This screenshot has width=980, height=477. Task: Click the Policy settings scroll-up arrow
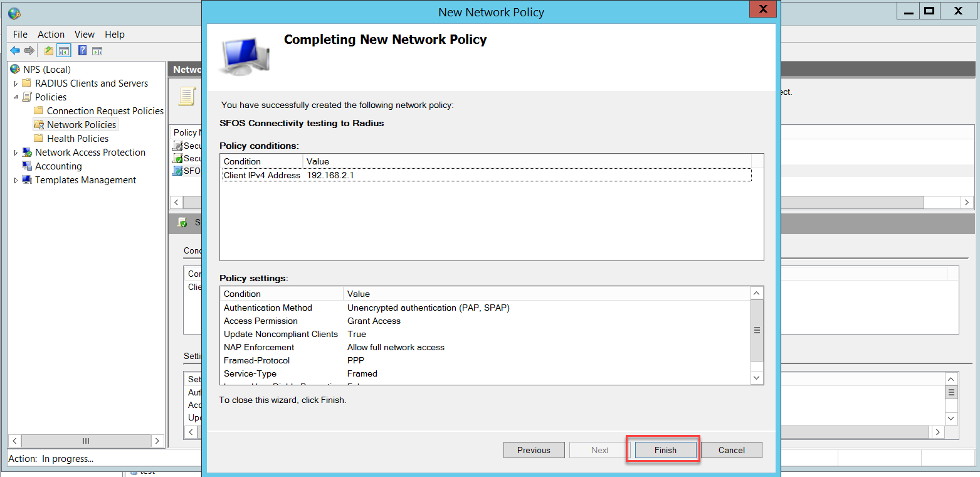pos(757,293)
